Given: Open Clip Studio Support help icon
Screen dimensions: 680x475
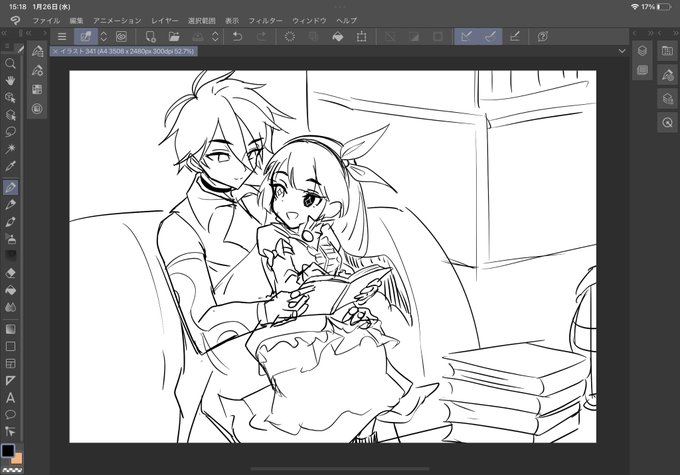Looking at the screenshot, I should [543, 37].
